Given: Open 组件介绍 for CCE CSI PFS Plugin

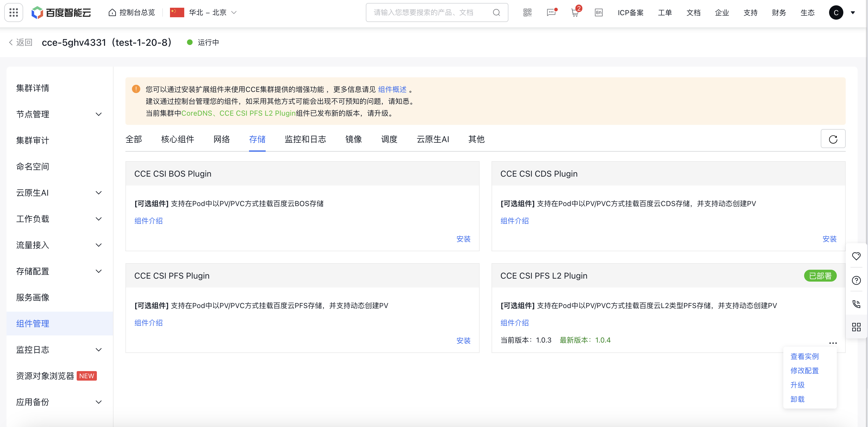Looking at the screenshot, I should click(149, 323).
